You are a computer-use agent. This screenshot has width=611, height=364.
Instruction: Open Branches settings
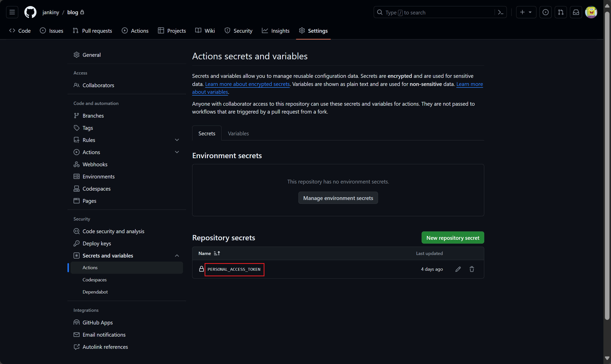tap(127, 116)
